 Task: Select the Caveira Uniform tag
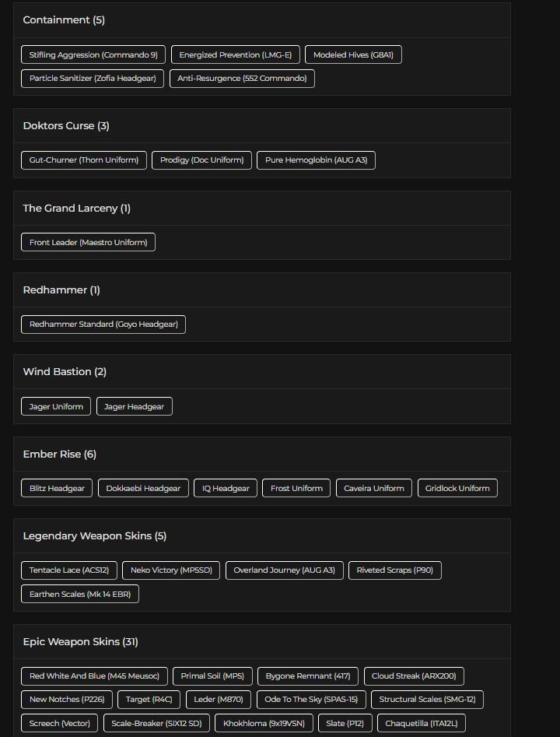tap(374, 489)
